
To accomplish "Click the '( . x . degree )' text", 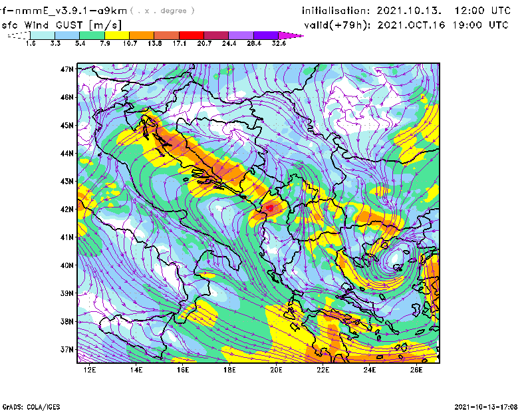I will click(x=162, y=11).
